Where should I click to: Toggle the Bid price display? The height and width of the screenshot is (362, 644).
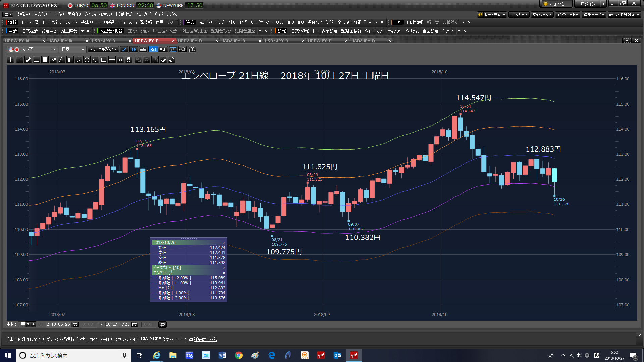[153, 49]
